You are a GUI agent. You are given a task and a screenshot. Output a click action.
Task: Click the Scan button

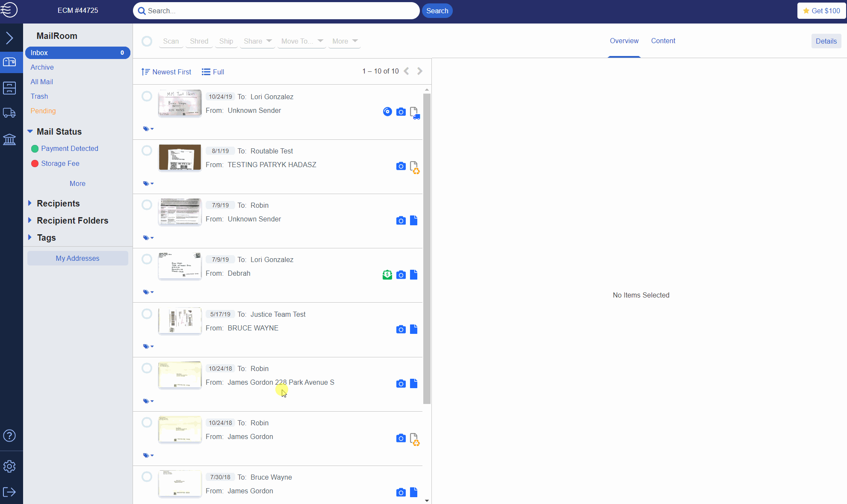coord(171,41)
